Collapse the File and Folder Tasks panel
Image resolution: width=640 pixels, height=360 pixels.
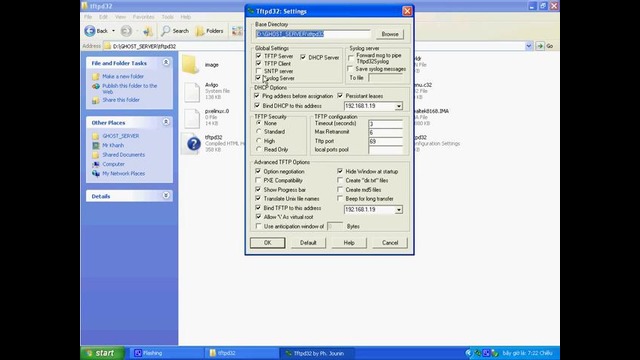(166, 62)
